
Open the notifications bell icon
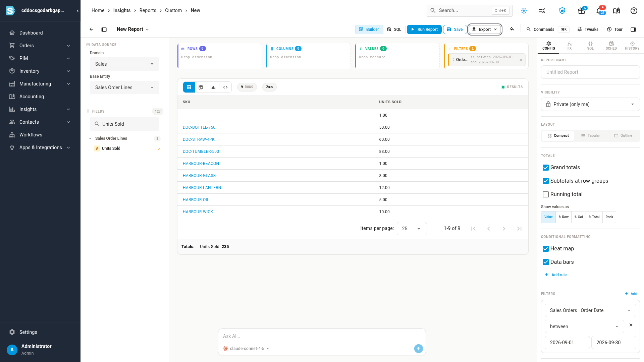tap(599, 11)
